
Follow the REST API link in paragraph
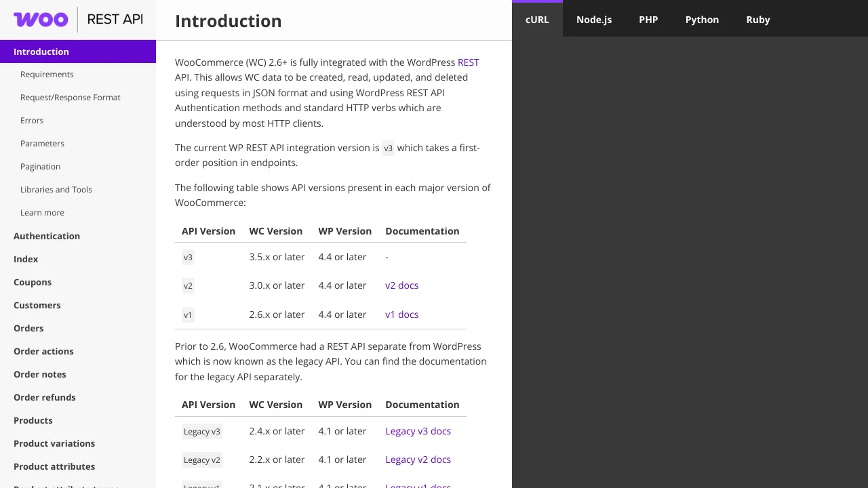(469, 62)
